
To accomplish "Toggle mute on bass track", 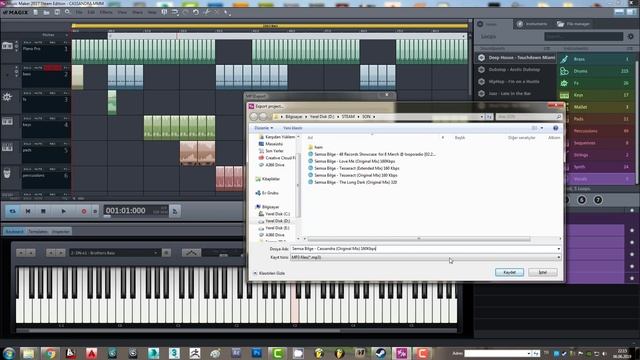I will [x=38, y=68].
